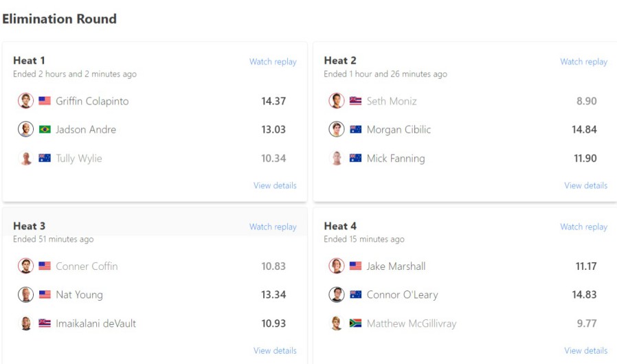
Task: Watch replay of Heat 1
Action: 273,62
